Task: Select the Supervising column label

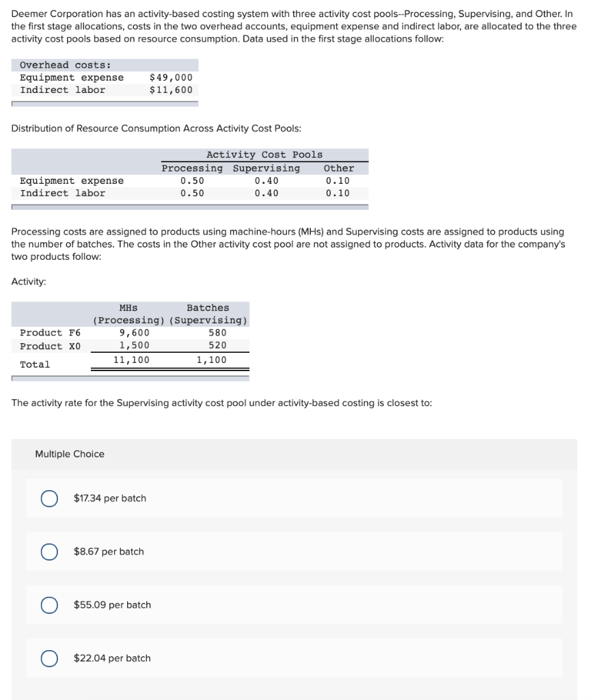Action: (266, 168)
